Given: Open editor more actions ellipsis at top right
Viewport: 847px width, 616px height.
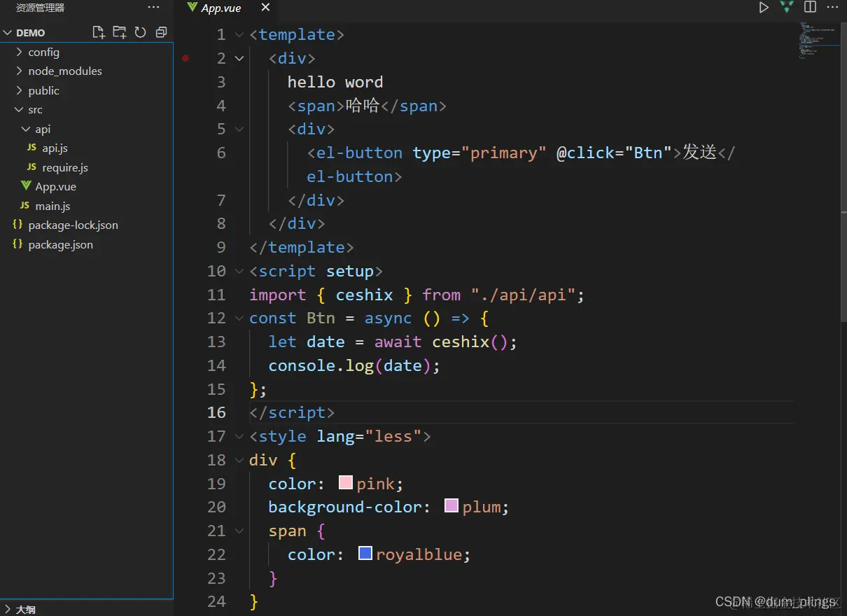Looking at the screenshot, I should pos(833,7).
